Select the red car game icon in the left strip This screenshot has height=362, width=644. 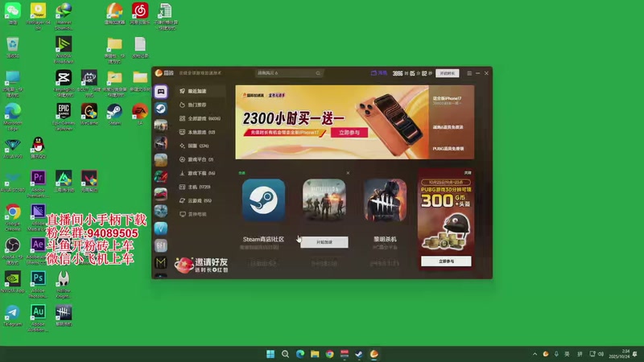tap(160, 194)
